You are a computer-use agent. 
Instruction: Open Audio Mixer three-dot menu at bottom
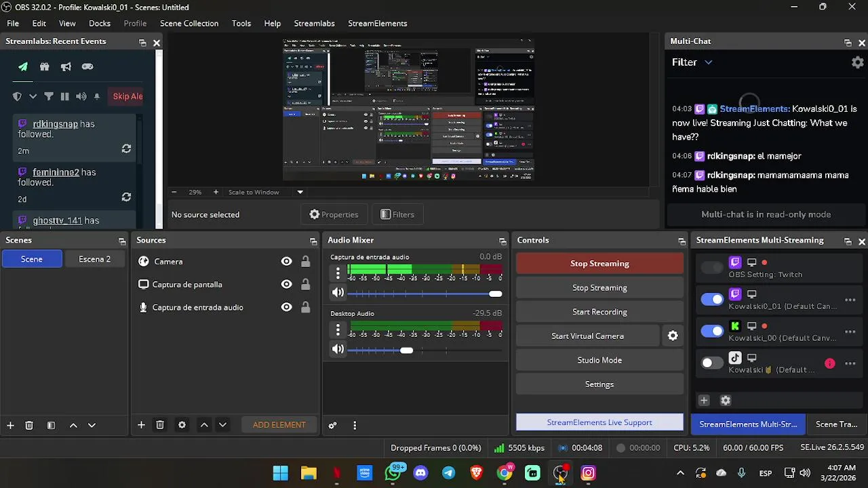[355, 426]
